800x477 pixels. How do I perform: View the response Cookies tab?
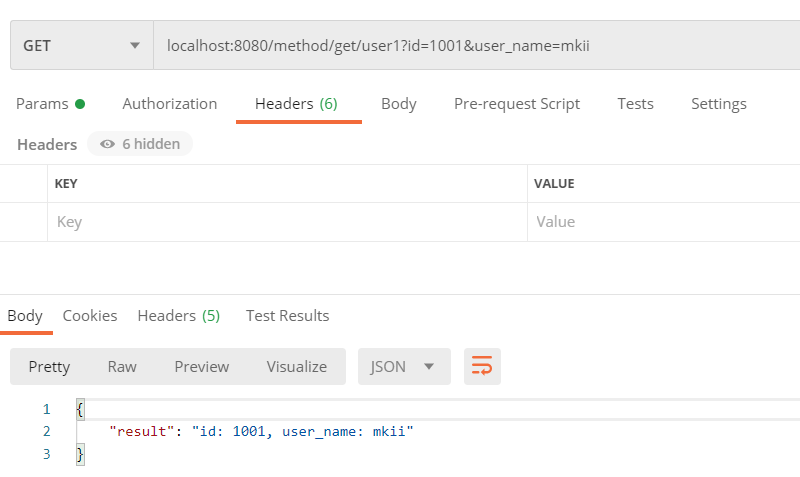(x=90, y=316)
